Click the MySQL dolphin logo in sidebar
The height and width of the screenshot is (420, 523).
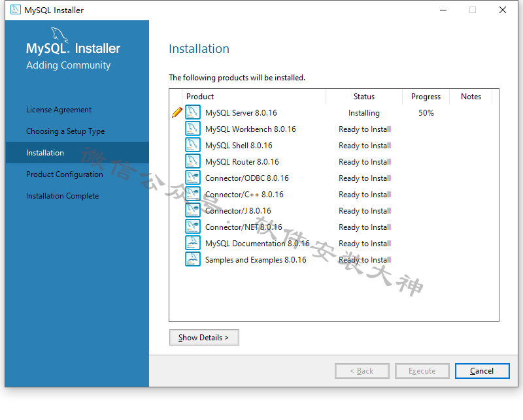59,35
